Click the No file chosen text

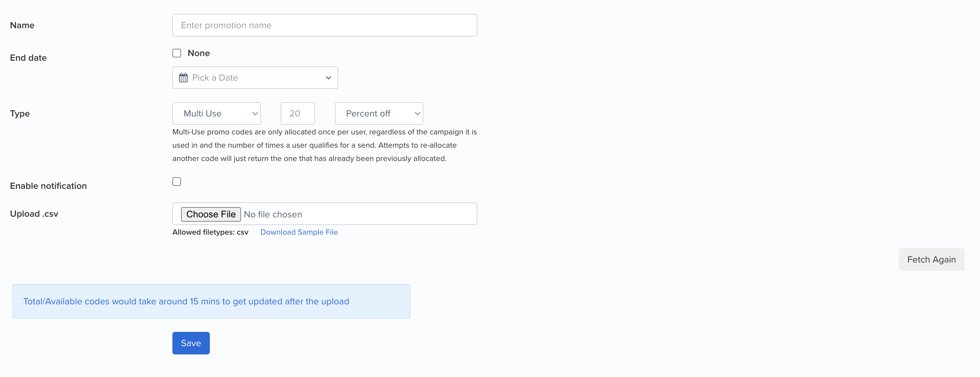point(273,214)
